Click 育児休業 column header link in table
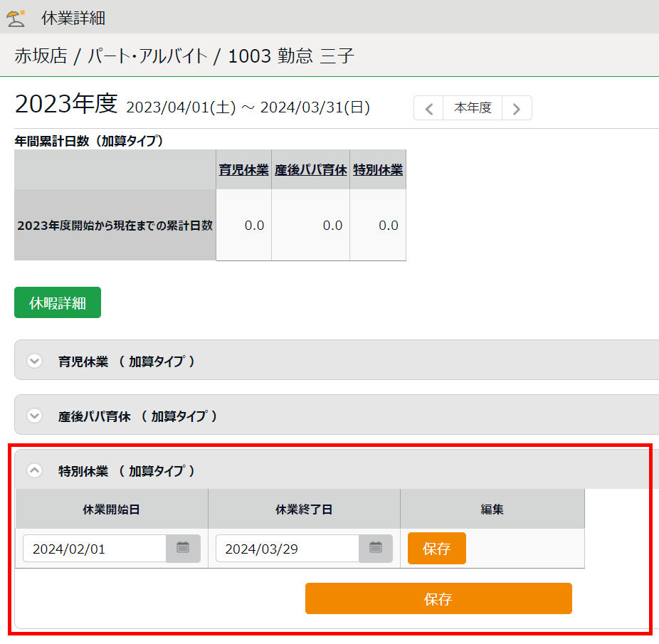The height and width of the screenshot is (644, 659). (243, 170)
